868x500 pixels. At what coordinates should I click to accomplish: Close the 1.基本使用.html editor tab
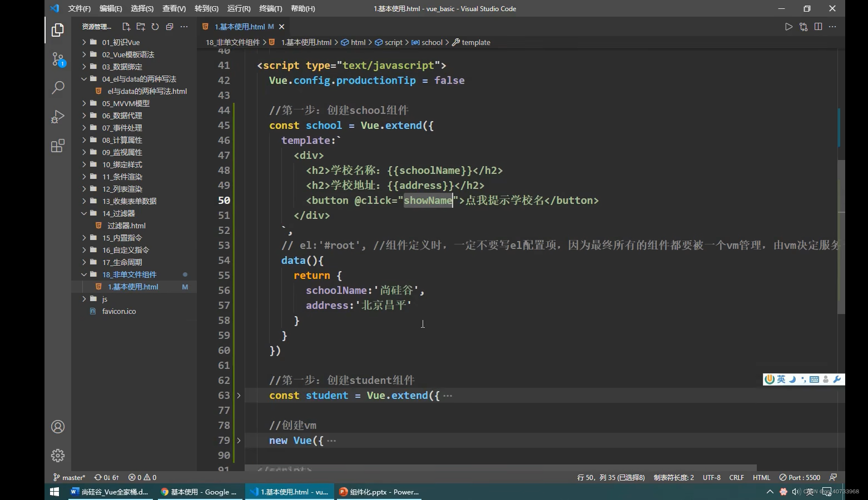(282, 27)
